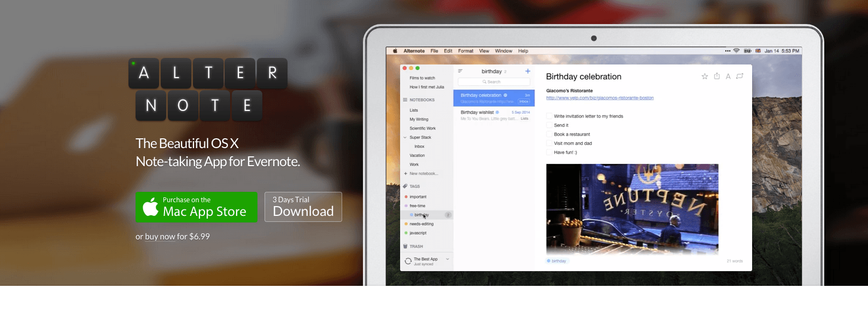Check the Visit mom and dad task

pos(549,143)
